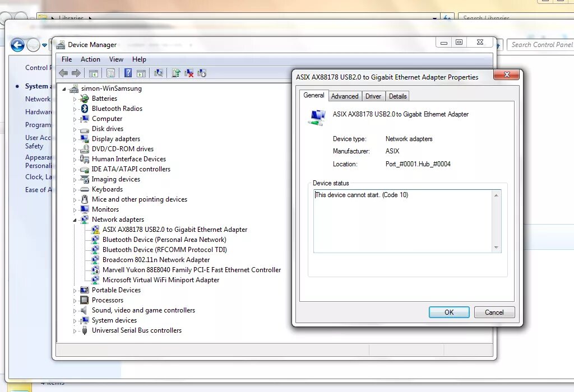Screen dimensions: 574x392
Task: Click the Show/Hide console tree toolbar icon
Action: [x=94, y=73]
